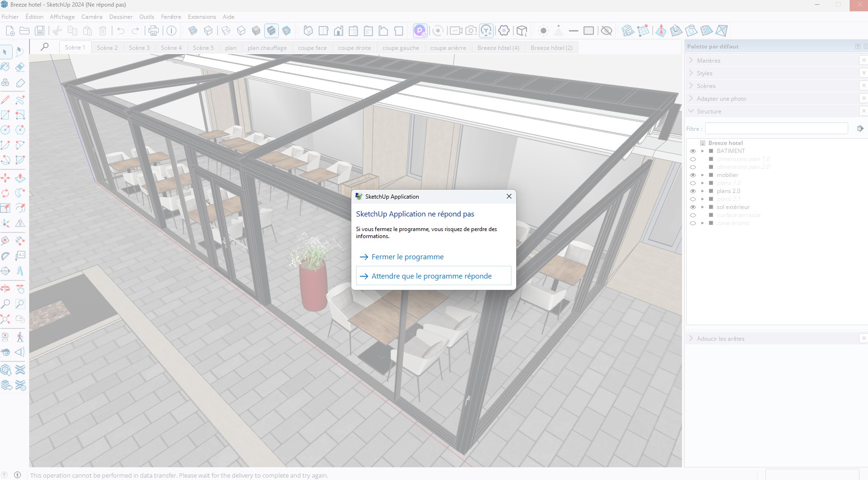Click the Undo arrow icon
Viewport: 868px width, 480px height.
pos(121,31)
